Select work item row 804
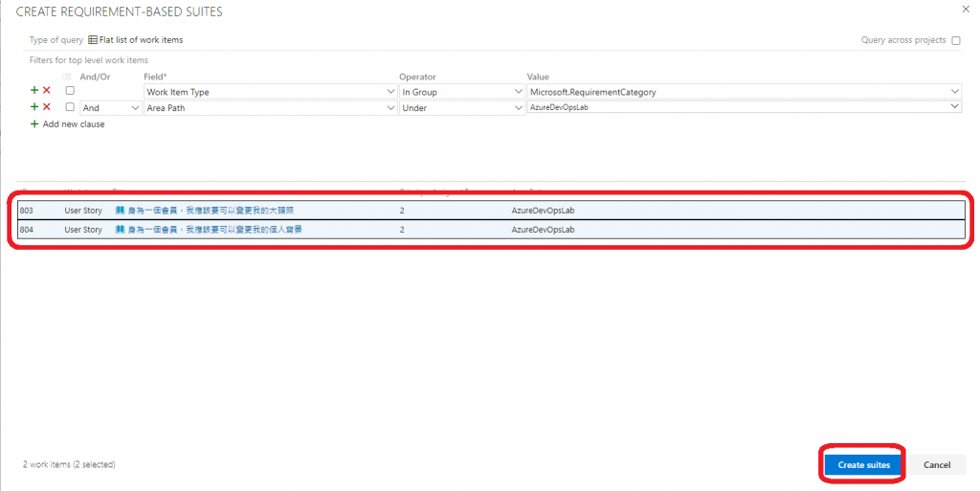The image size is (980, 491). tap(491, 230)
